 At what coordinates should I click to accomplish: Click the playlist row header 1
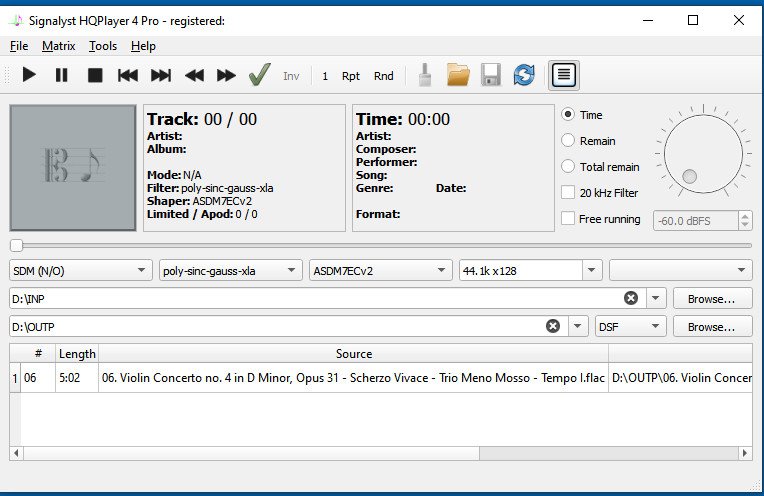15,378
